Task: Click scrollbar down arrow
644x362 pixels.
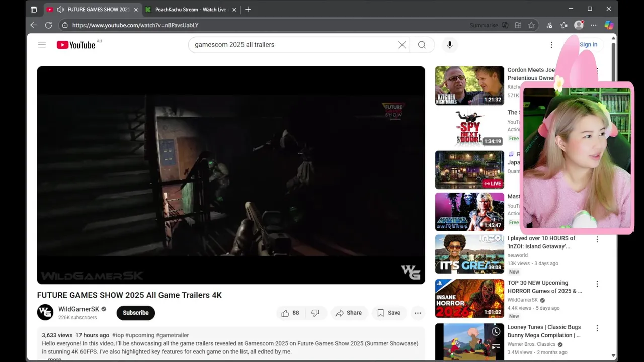Action: [613, 355]
